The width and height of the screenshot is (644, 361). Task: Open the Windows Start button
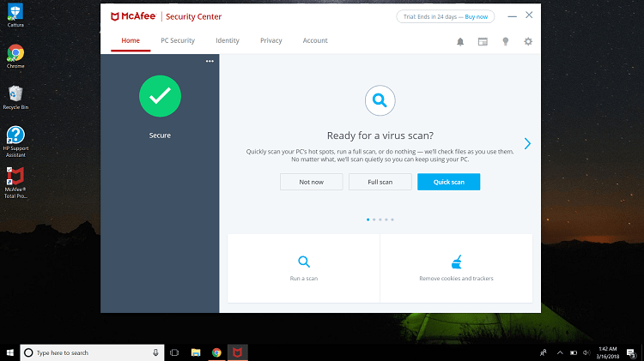[9, 352]
